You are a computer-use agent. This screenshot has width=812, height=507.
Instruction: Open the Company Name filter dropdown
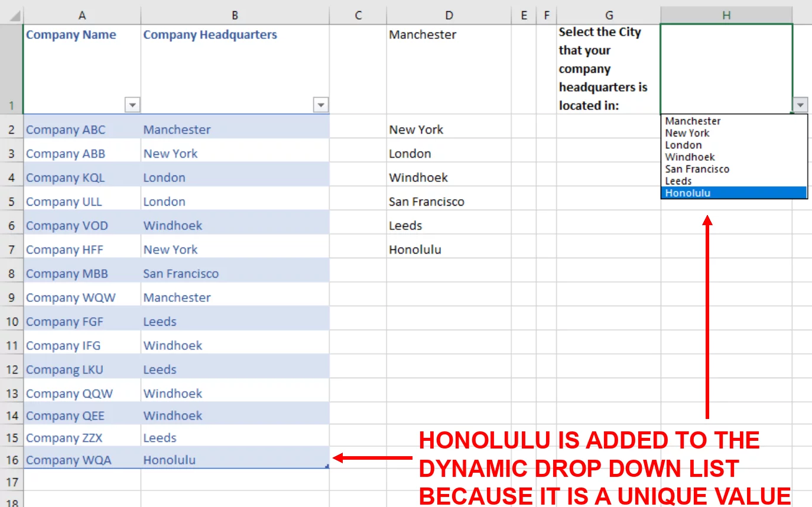132,105
